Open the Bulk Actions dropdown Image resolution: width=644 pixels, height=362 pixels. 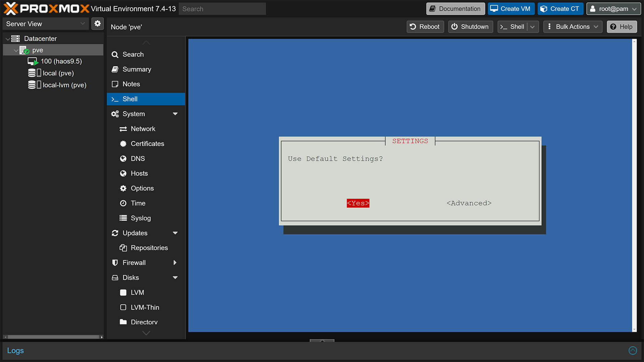pyautogui.click(x=573, y=27)
